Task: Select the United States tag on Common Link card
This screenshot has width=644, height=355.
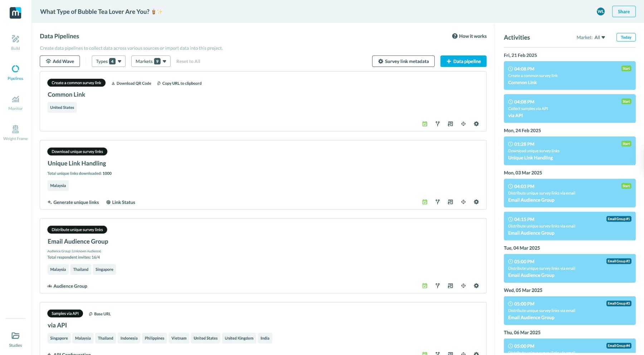Action: click(62, 107)
